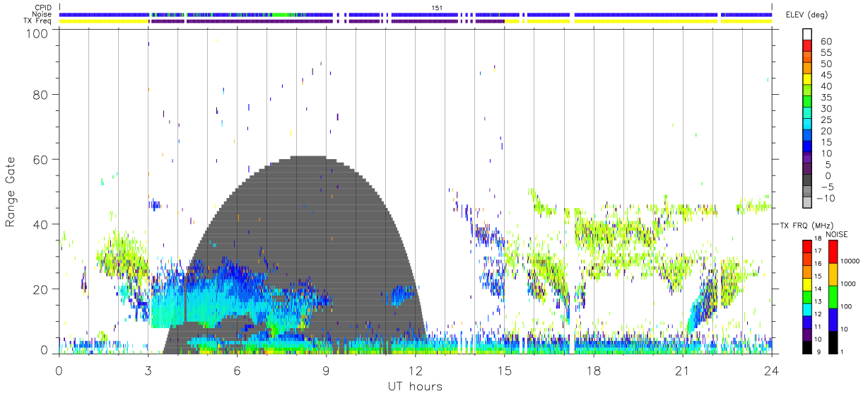The width and height of the screenshot is (868, 401).
Task: Click the ELEV color bar label '45'
Action: point(826,75)
